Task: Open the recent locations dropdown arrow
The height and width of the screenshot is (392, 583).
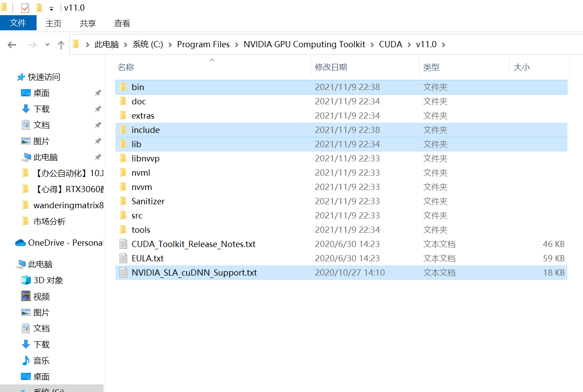Action: (48, 45)
